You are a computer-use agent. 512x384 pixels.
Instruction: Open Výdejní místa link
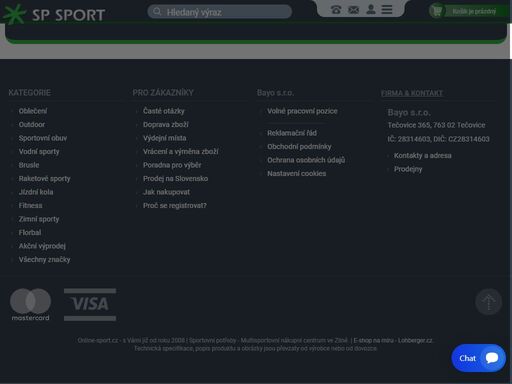(x=165, y=138)
